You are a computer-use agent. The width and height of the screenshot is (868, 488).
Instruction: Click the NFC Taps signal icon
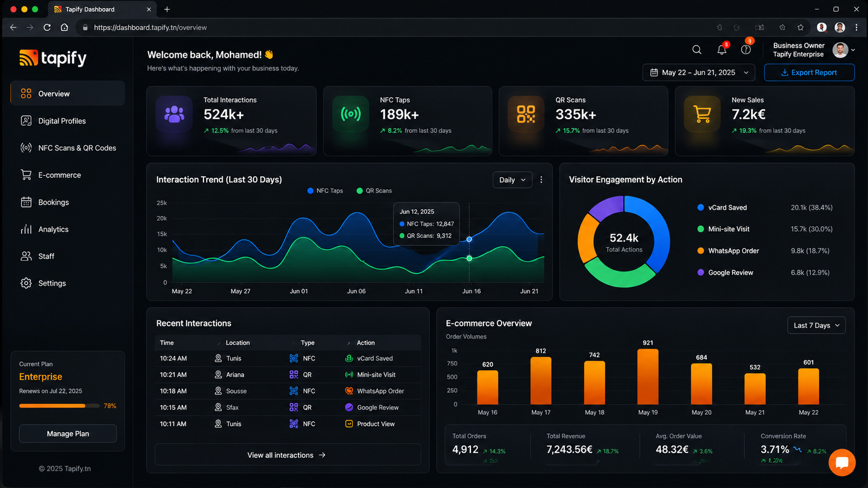coord(350,114)
